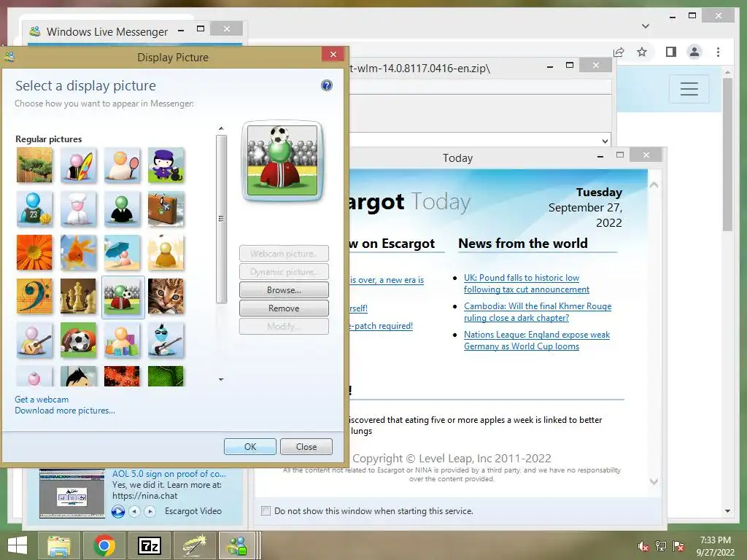Play the Escargot Video

pos(118,511)
